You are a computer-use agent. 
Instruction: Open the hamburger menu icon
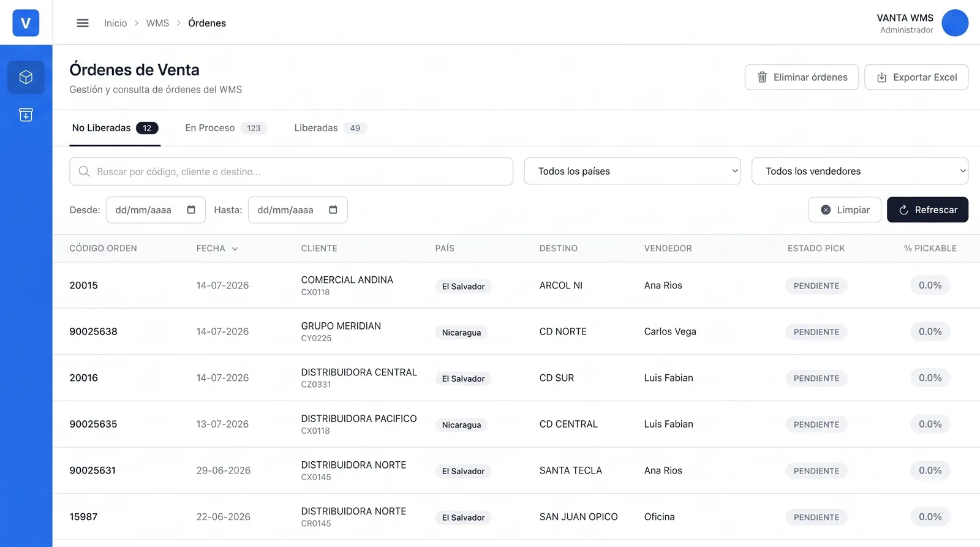coord(83,23)
